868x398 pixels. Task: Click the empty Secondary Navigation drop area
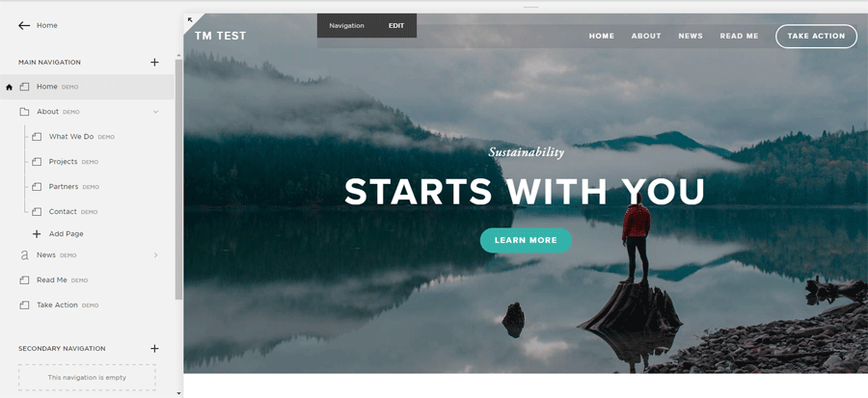(x=87, y=378)
